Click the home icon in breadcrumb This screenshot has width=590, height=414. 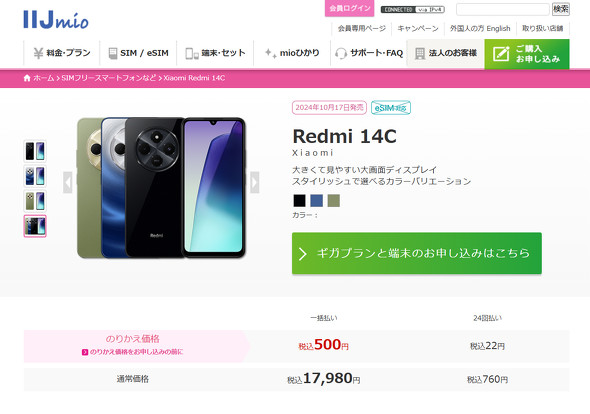click(27, 78)
